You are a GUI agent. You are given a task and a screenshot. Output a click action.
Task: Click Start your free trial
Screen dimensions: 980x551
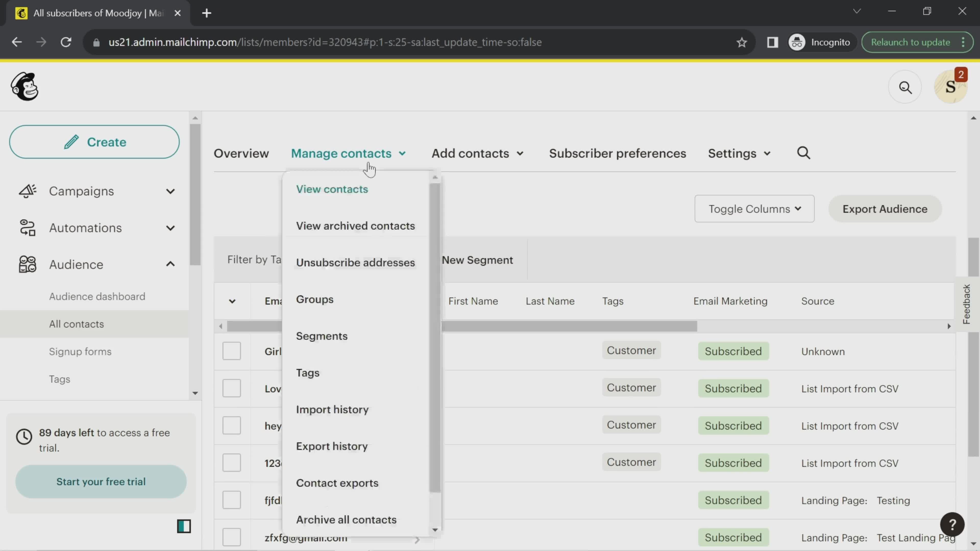101,481
